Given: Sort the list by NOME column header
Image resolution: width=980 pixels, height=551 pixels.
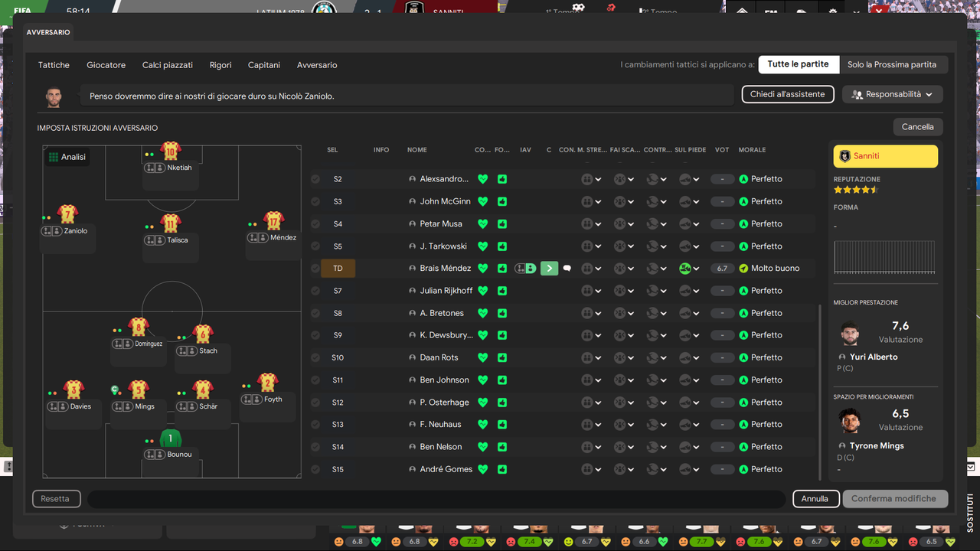Looking at the screenshot, I should [417, 150].
